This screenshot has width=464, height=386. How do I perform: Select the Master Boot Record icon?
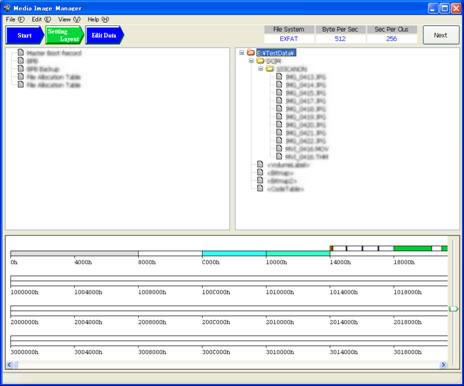click(x=21, y=53)
